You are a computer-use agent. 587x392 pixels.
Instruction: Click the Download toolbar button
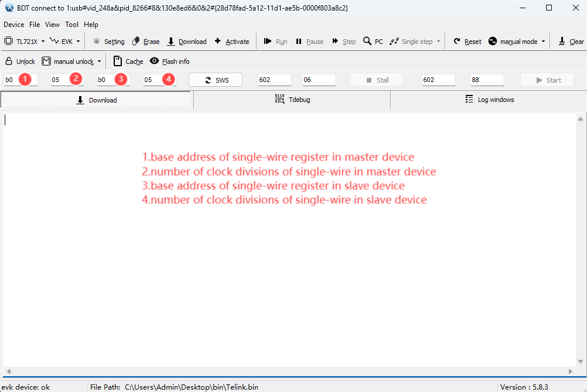click(x=187, y=41)
